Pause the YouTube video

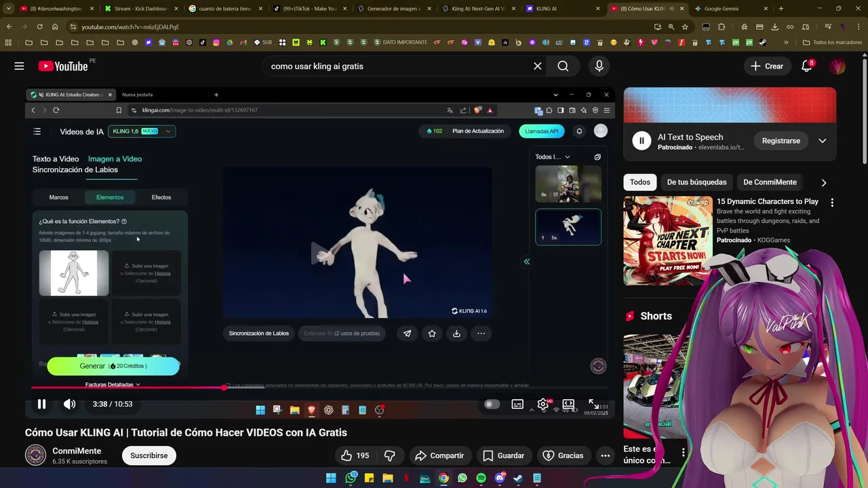[x=41, y=404]
